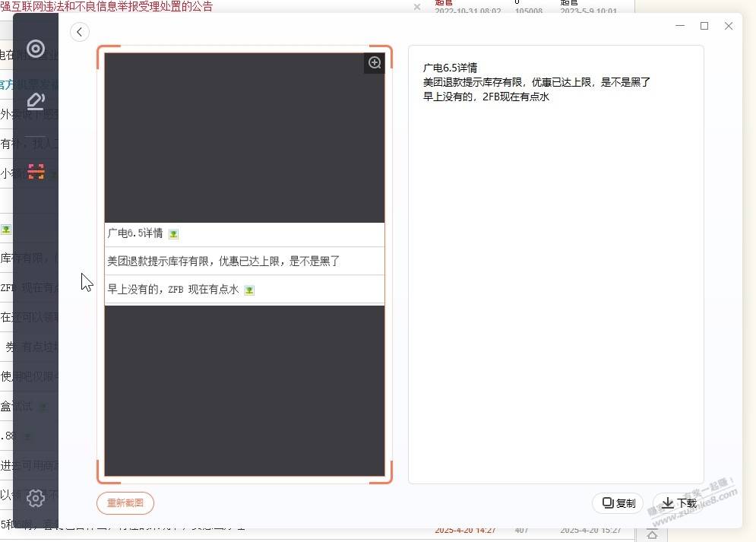Open the 违法和不良信息举报 announcement link in background
This screenshot has height=542, width=756.
click(x=106, y=6)
